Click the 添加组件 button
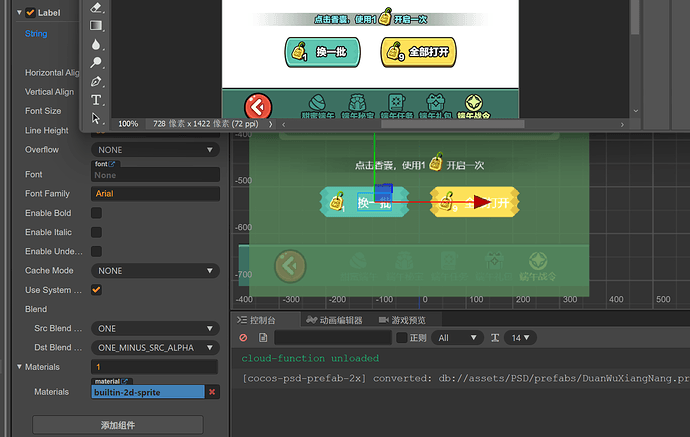 pos(118,425)
